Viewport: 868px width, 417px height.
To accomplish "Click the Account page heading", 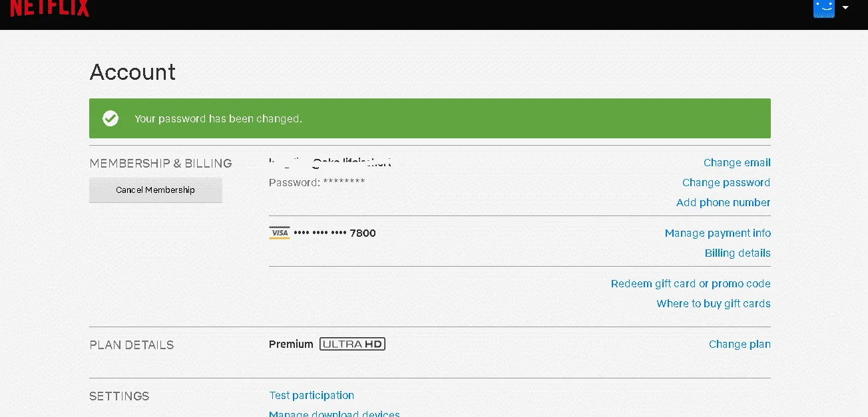I will point(132,72).
